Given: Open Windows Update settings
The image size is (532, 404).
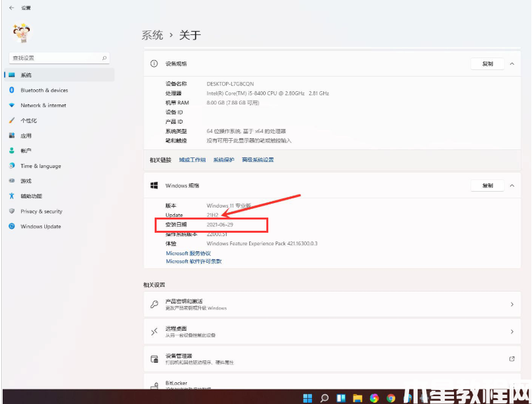Looking at the screenshot, I should 59,226.
